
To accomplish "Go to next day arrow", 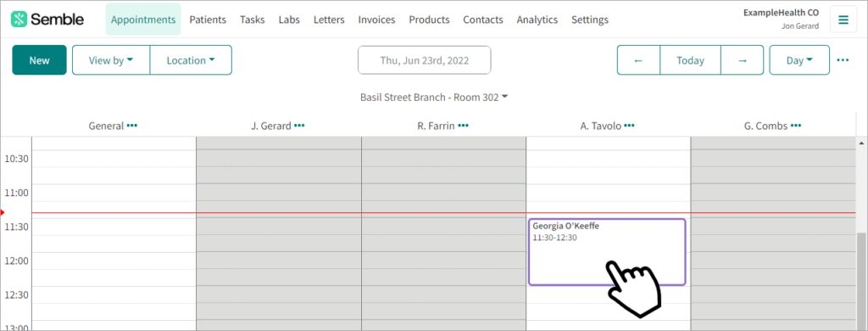I will (743, 60).
